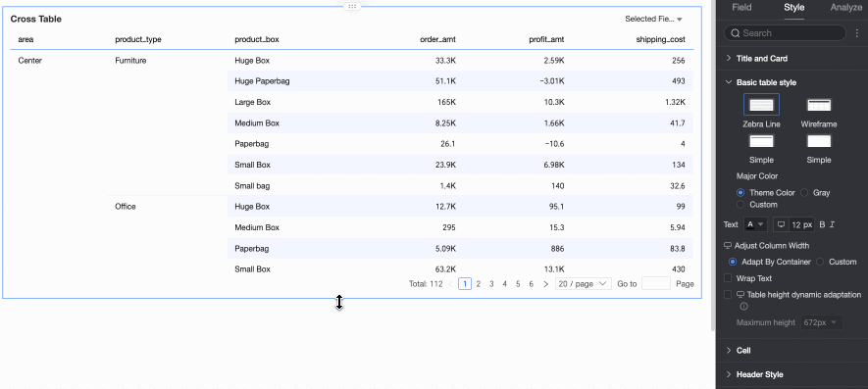Click the Go to page input field

tap(656, 284)
